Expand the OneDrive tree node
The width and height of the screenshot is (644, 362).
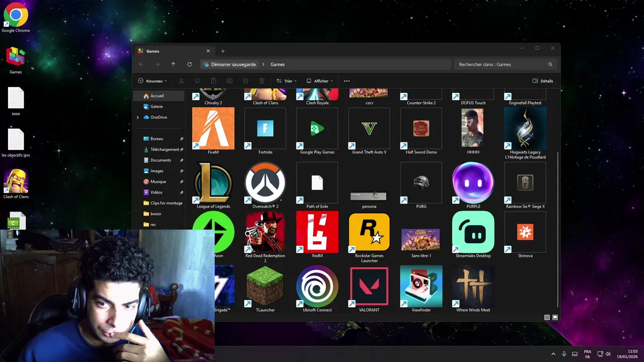[x=138, y=117]
